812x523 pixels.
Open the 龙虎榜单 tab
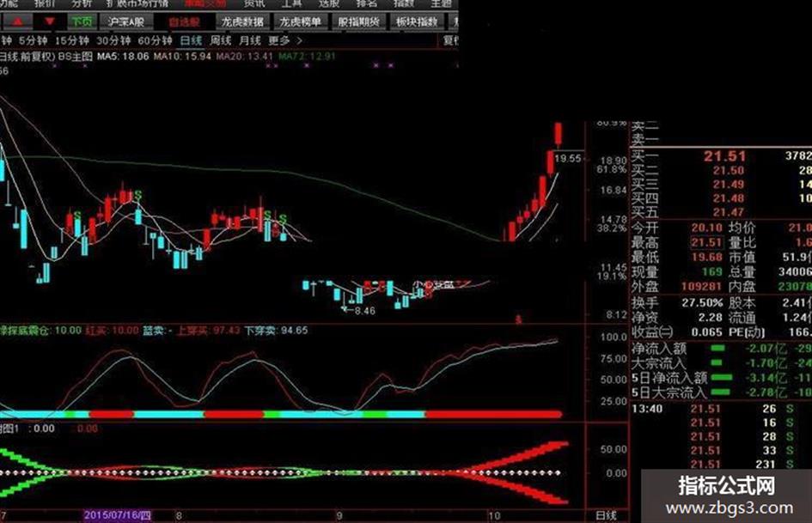(x=301, y=21)
